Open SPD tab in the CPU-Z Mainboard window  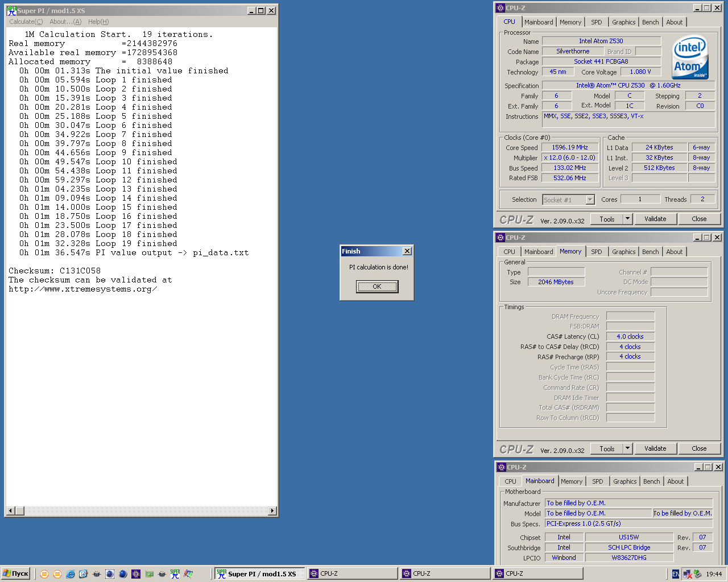click(597, 481)
